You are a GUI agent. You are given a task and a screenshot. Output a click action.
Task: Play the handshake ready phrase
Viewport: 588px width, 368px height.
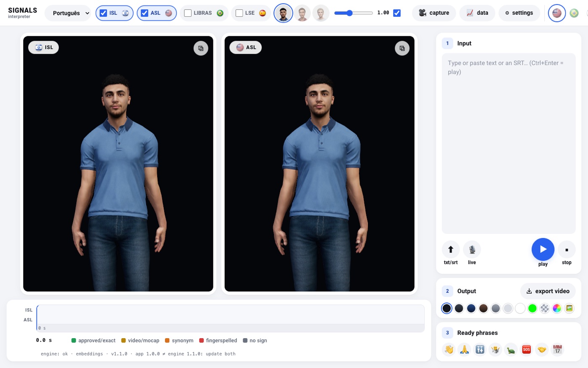[542, 349]
